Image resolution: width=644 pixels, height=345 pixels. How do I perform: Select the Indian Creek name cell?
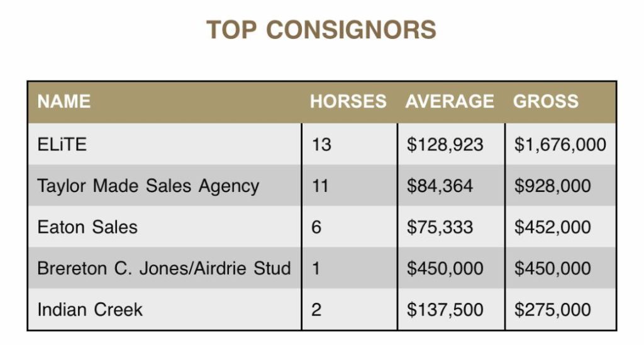point(165,309)
